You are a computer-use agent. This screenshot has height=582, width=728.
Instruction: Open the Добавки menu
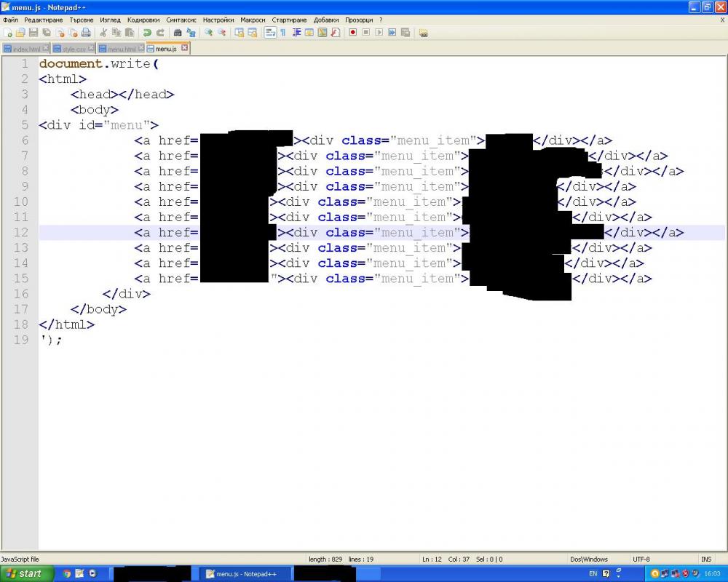pyautogui.click(x=326, y=20)
